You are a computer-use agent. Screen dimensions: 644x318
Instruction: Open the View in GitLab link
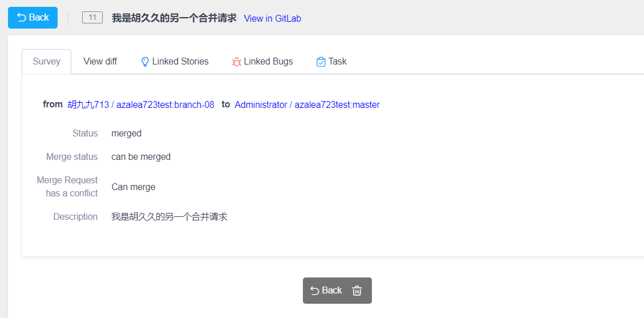pos(272,18)
